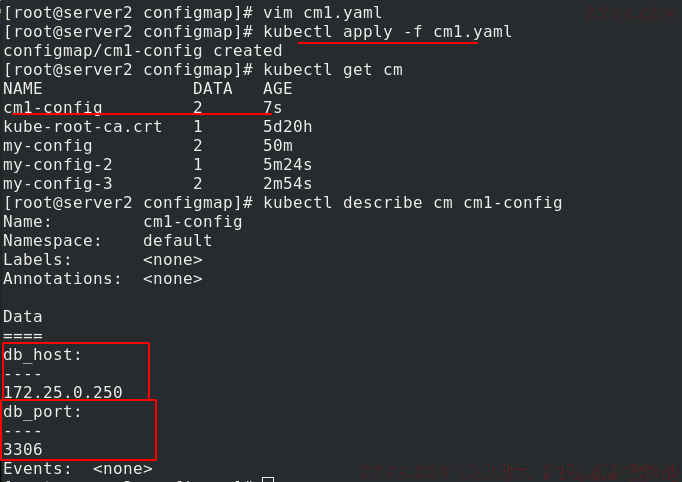Image resolution: width=682 pixels, height=482 pixels.
Task: Click the Events '<none>' line
Action: click(78, 469)
